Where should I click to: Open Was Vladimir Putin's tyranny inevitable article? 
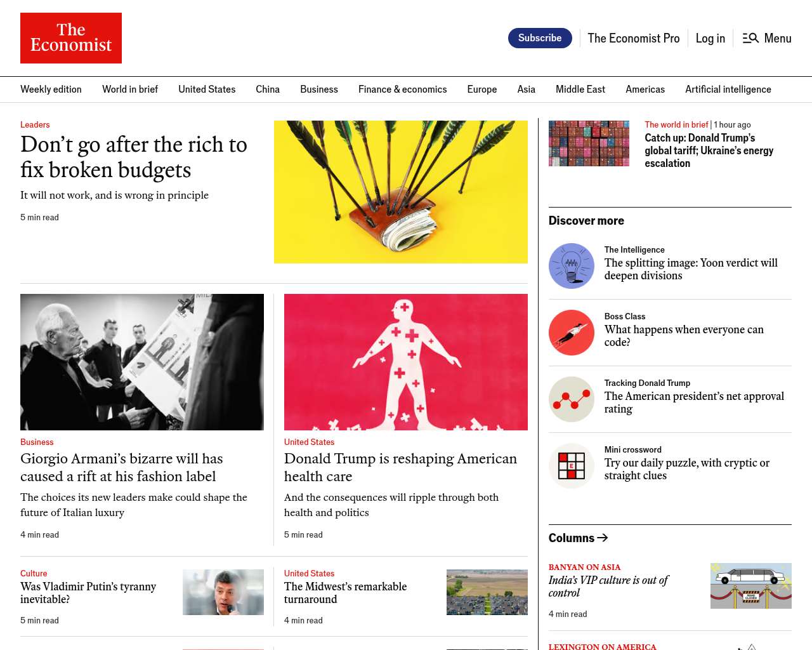pos(88,593)
